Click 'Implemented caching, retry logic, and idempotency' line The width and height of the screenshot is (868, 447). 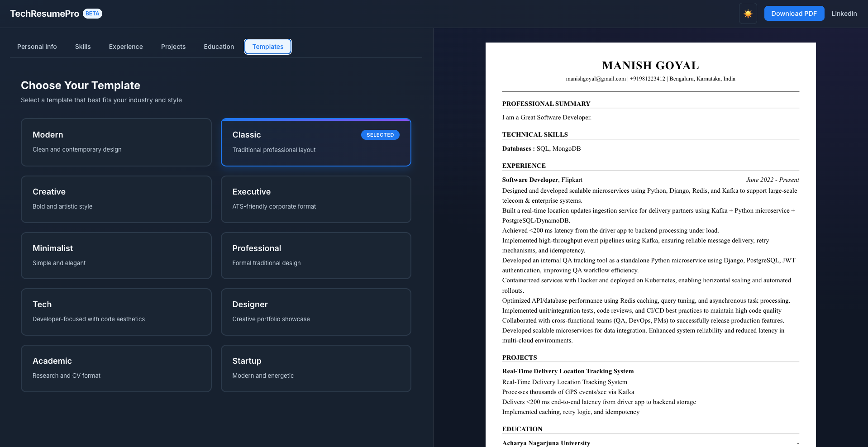coord(571,412)
